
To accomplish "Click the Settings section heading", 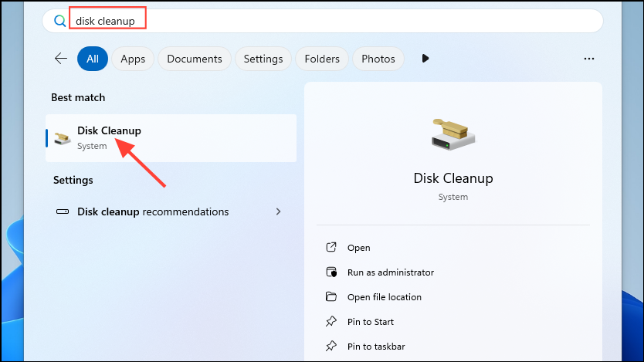I will [73, 180].
